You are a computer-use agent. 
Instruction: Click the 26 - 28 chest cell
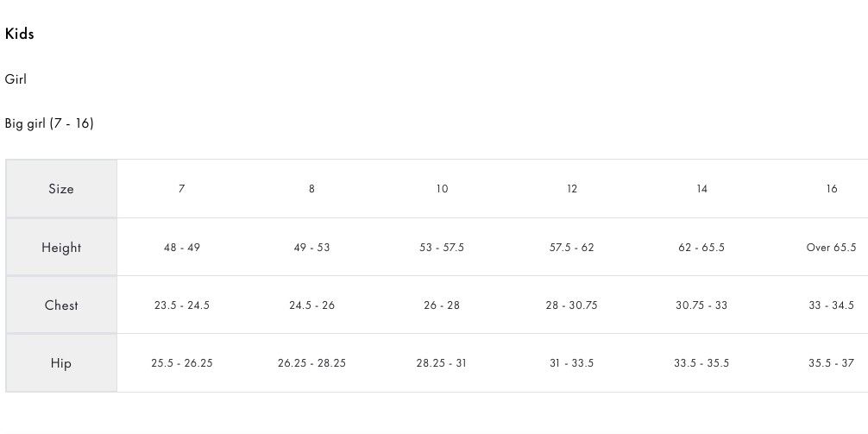point(442,305)
